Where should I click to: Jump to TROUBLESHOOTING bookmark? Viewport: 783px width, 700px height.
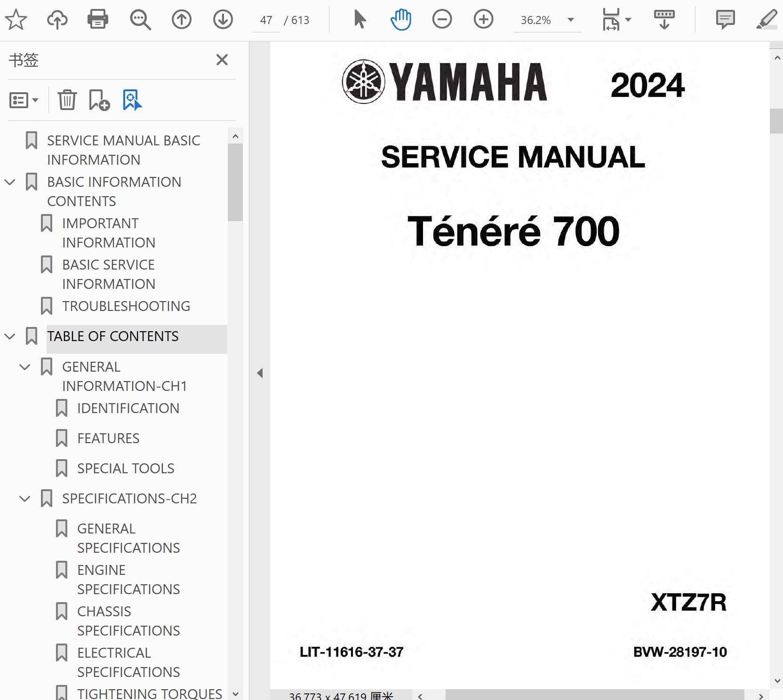pyautogui.click(x=126, y=306)
